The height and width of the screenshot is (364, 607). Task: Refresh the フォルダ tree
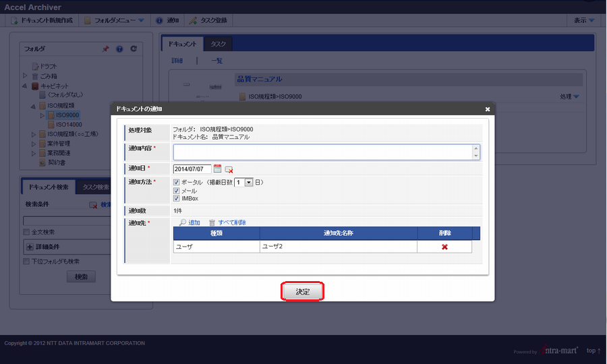click(134, 49)
